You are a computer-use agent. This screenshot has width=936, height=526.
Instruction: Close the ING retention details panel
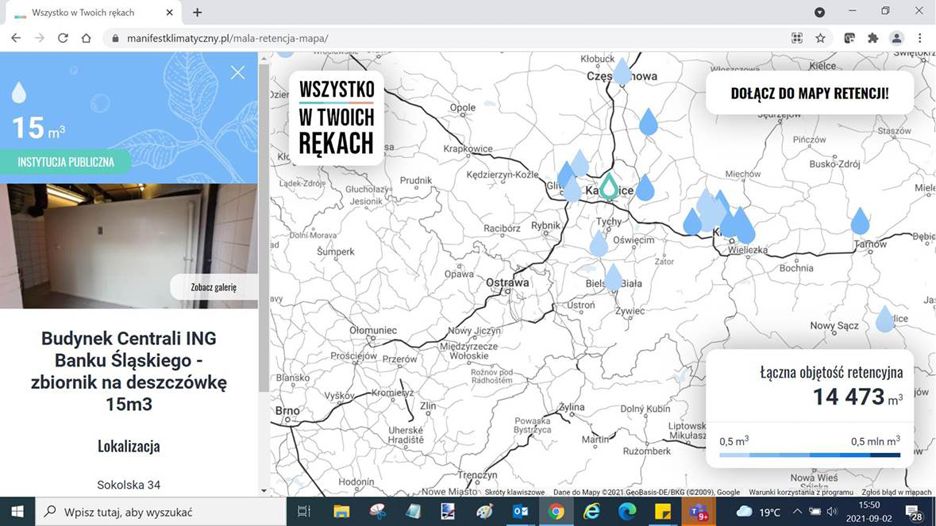pos(238,73)
